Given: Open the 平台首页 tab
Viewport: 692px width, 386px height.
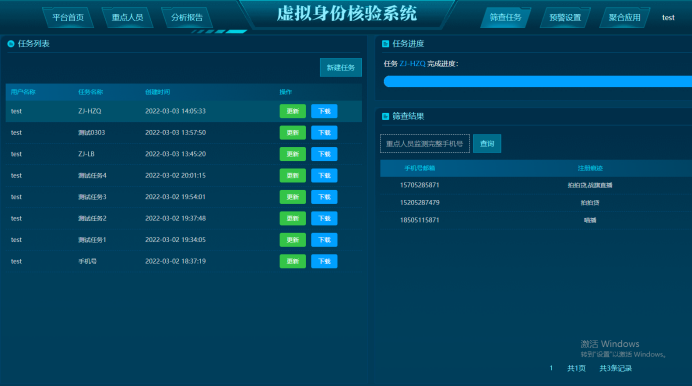Looking at the screenshot, I should 68,18.
